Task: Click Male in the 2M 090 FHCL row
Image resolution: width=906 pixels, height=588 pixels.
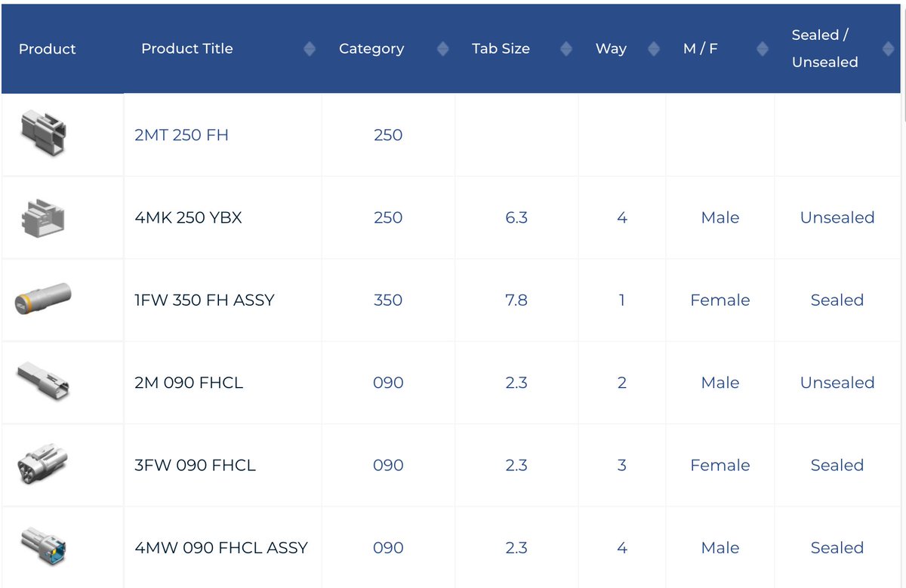Action: click(x=720, y=383)
